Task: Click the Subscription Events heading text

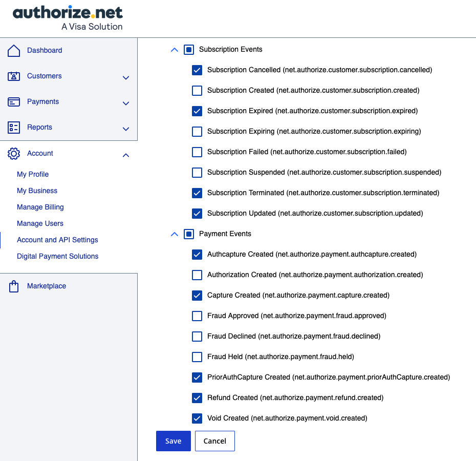Action: [231, 50]
